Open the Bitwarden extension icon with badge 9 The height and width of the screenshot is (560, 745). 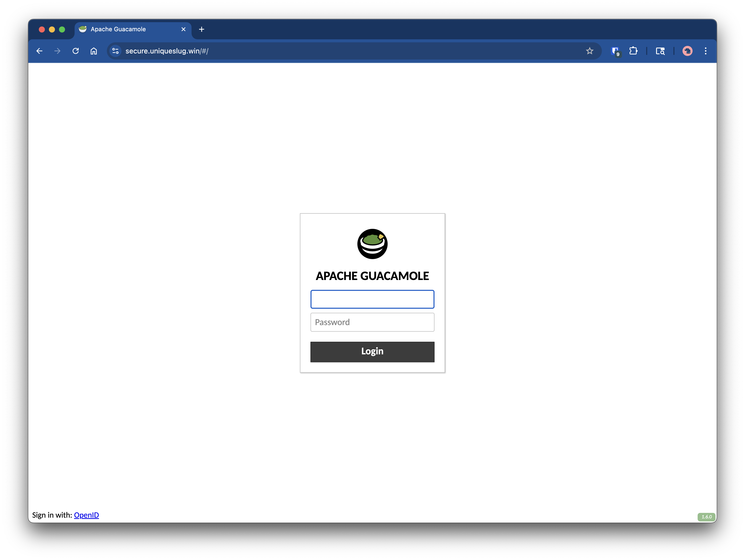[615, 51]
